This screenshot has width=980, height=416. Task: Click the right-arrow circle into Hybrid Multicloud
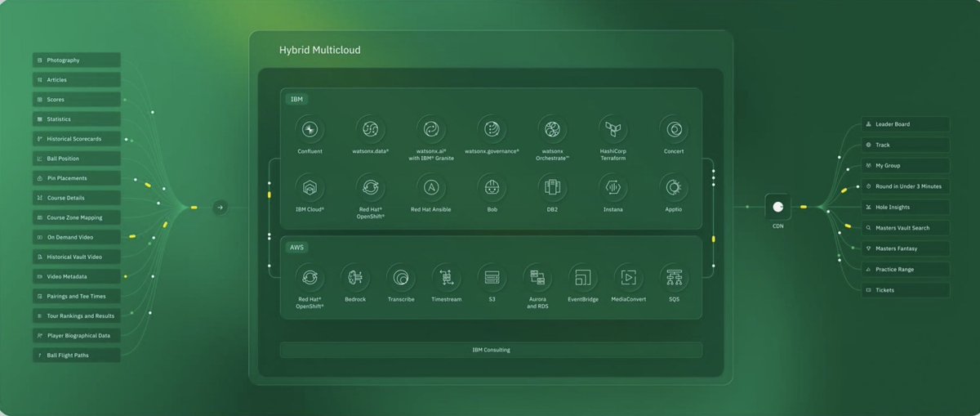(x=219, y=208)
